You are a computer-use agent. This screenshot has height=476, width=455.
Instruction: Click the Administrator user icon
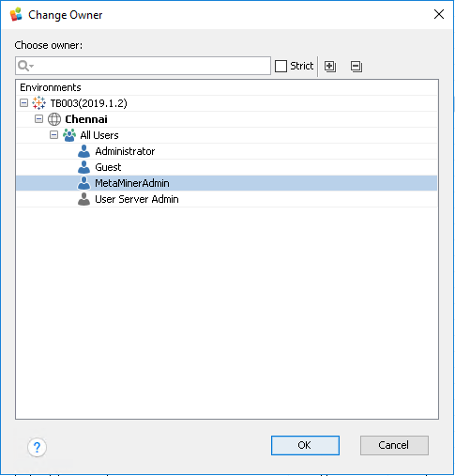tap(83, 151)
